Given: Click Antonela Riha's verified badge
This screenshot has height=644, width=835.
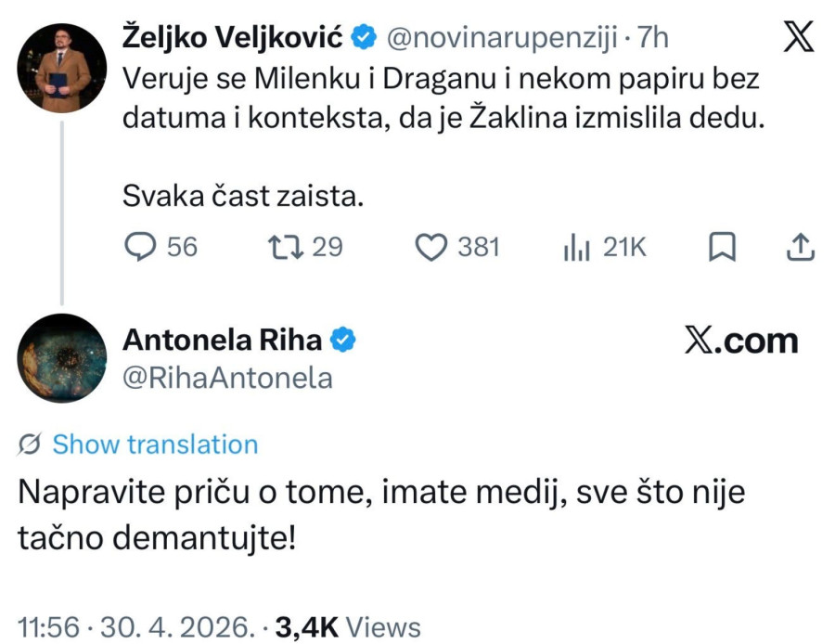Looking at the screenshot, I should click(x=342, y=339).
